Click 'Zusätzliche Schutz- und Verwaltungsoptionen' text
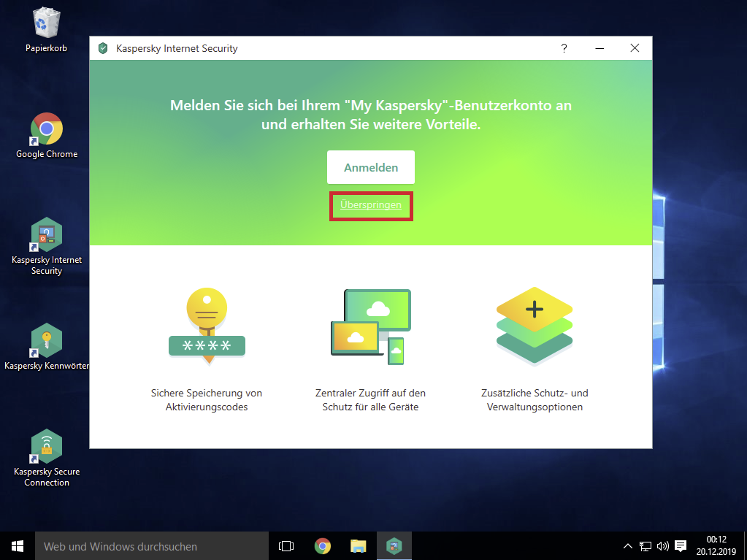The width and height of the screenshot is (747, 560). pyautogui.click(x=535, y=400)
